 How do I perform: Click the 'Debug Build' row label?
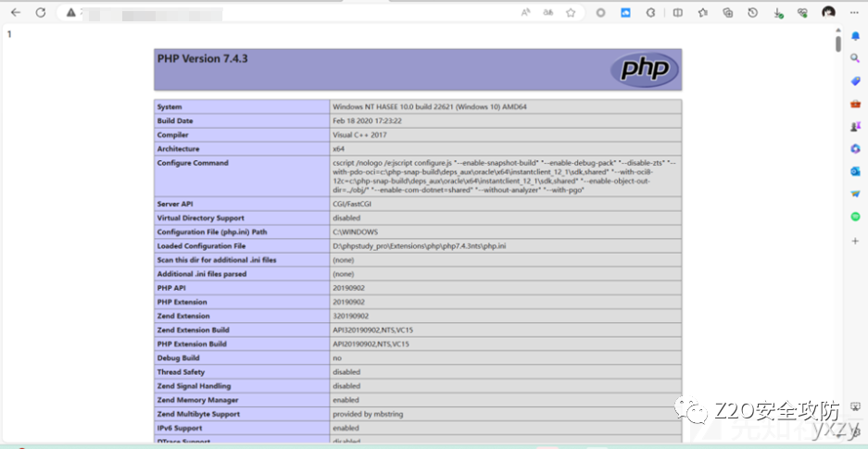(178, 358)
